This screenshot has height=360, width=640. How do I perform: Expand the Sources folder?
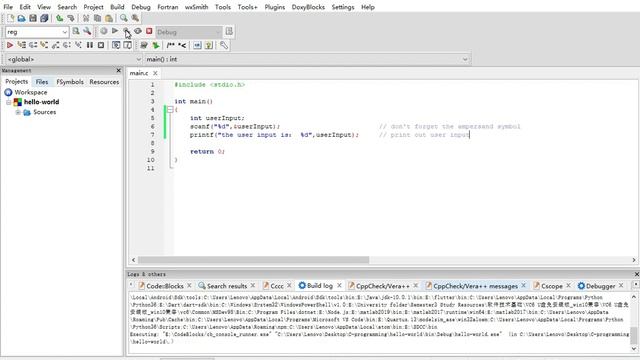[18, 112]
